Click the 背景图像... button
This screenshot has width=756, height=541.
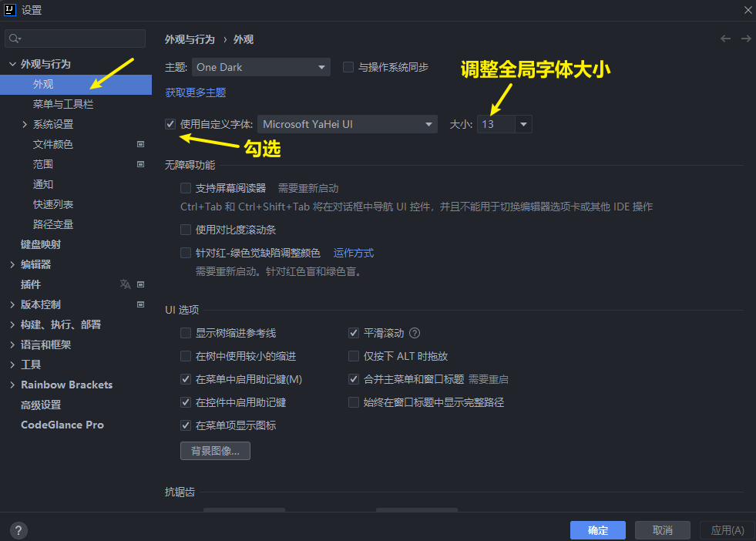[x=215, y=451]
